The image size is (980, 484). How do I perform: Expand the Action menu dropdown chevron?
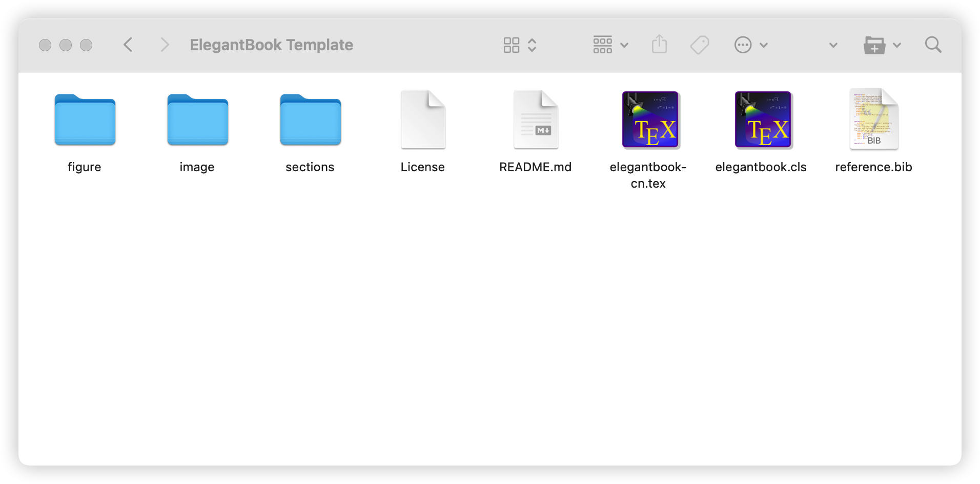pyautogui.click(x=764, y=45)
